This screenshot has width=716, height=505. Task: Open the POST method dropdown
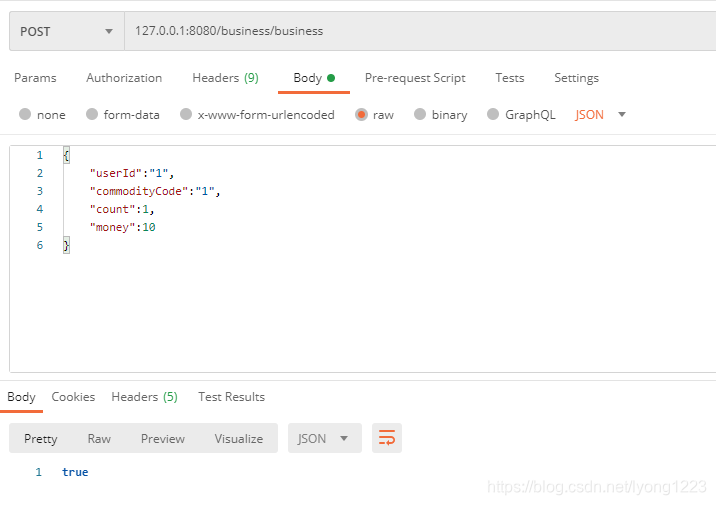pyautogui.click(x=67, y=31)
